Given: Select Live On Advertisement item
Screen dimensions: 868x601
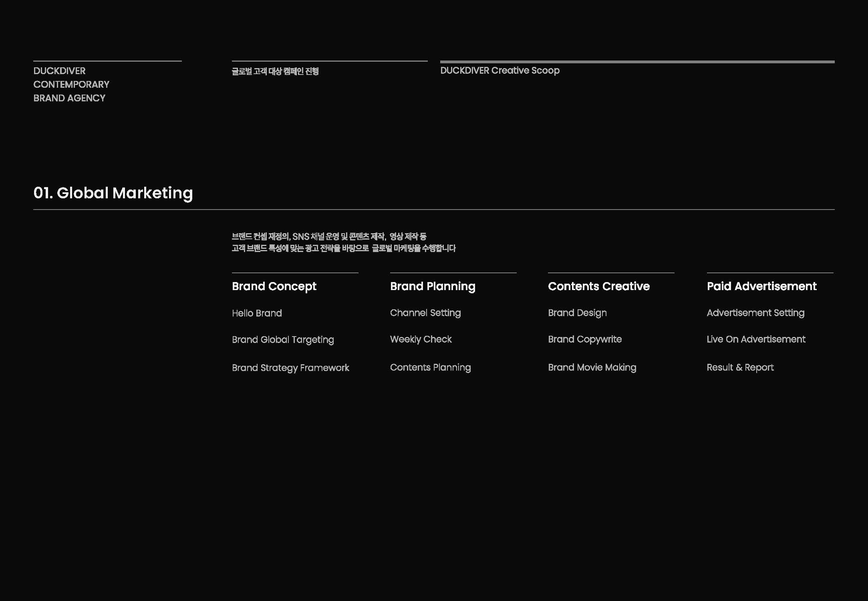Looking at the screenshot, I should coord(755,339).
